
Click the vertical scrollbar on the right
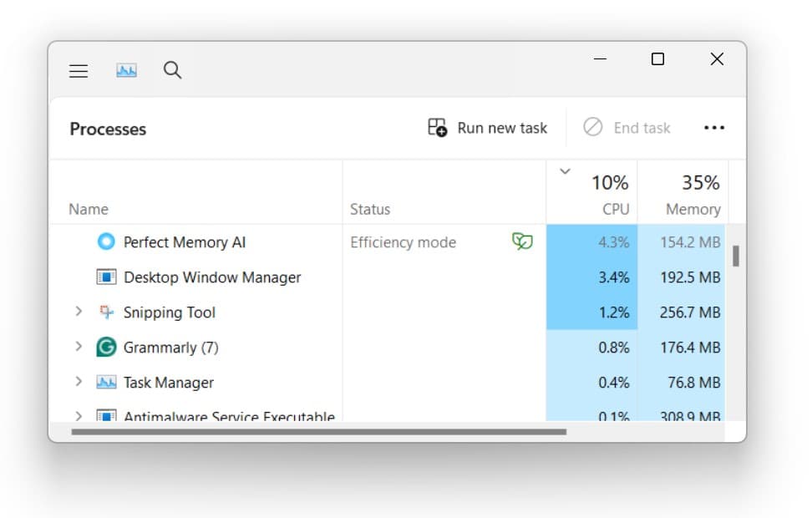pyautogui.click(x=736, y=256)
